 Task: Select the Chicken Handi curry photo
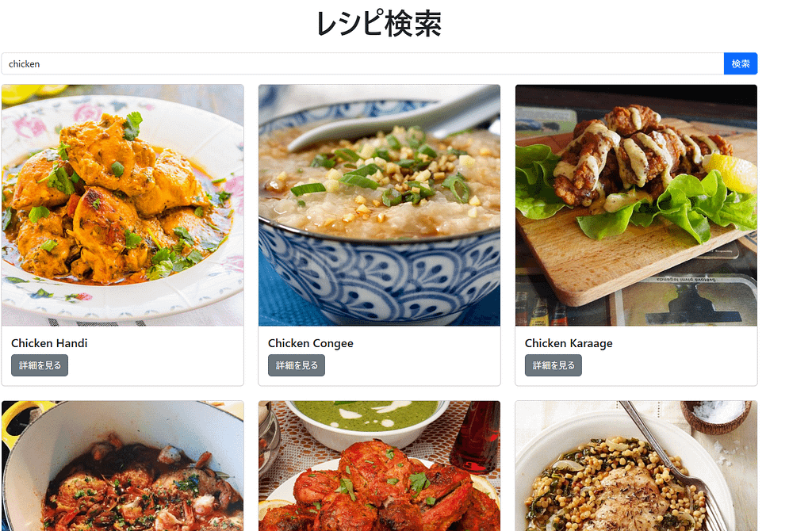[123, 205]
